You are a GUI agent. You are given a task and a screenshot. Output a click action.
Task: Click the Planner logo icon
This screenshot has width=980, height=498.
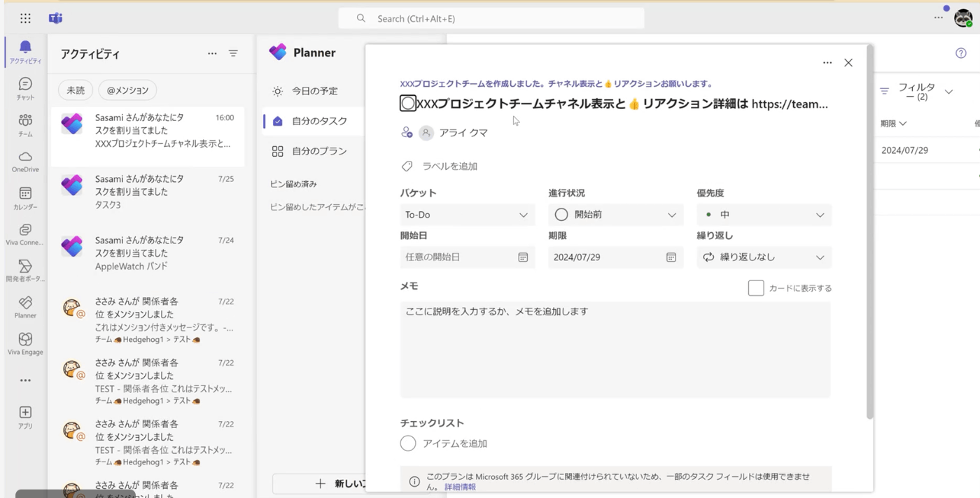point(278,52)
